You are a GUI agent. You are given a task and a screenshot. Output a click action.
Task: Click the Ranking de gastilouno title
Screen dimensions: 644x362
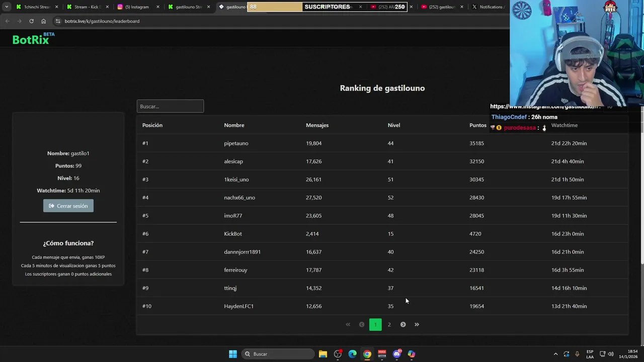(x=382, y=88)
